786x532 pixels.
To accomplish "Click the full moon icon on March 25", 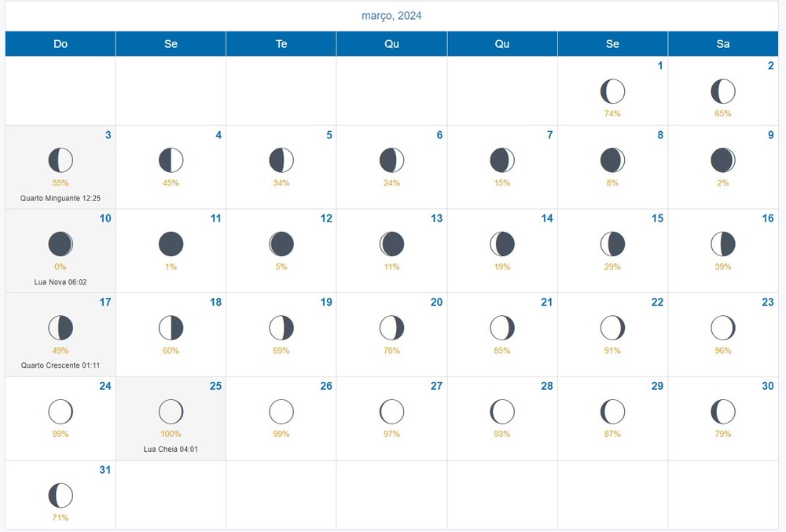I will pyautogui.click(x=171, y=411).
